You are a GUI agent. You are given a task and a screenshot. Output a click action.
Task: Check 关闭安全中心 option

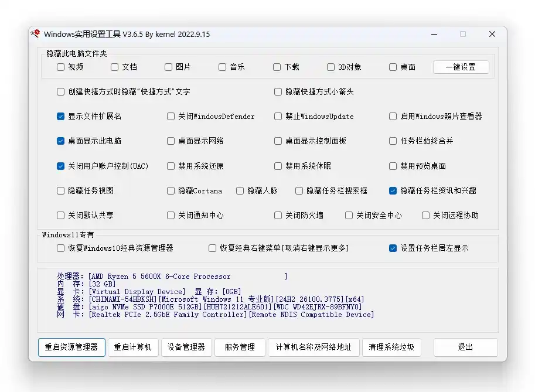point(349,215)
